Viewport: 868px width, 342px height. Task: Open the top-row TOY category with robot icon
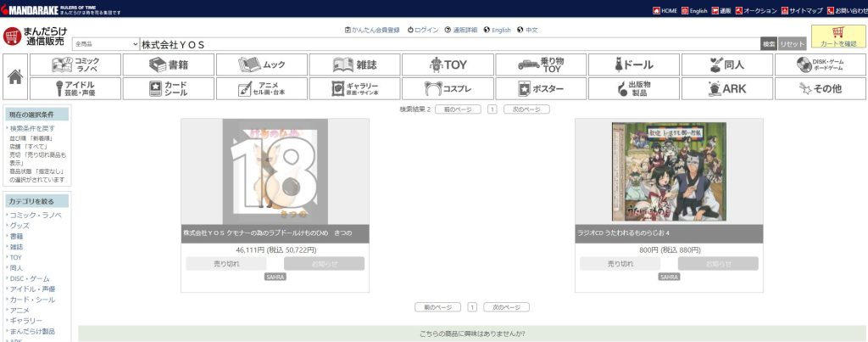[x=448, y=64]
